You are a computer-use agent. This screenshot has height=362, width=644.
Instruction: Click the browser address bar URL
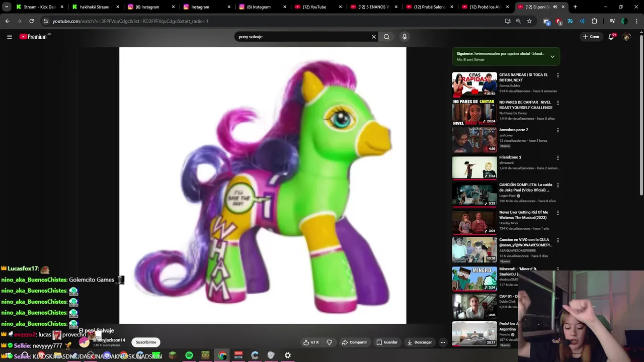click(130, 21)
